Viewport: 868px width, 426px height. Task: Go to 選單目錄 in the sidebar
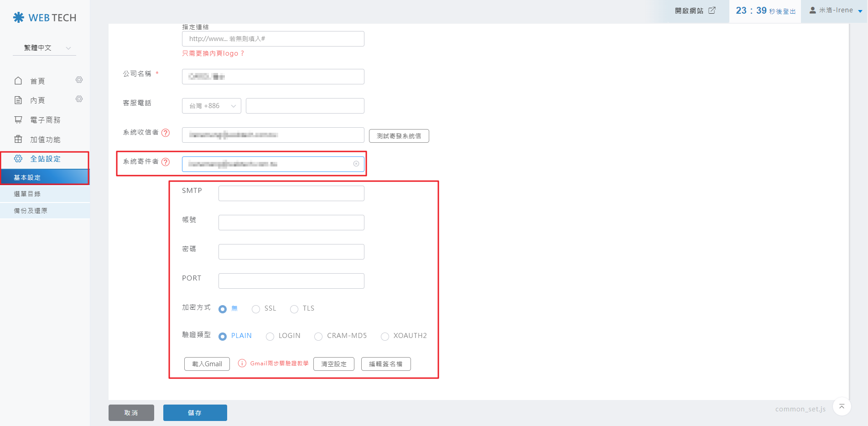pyautogui.click(x=27, y=194)
